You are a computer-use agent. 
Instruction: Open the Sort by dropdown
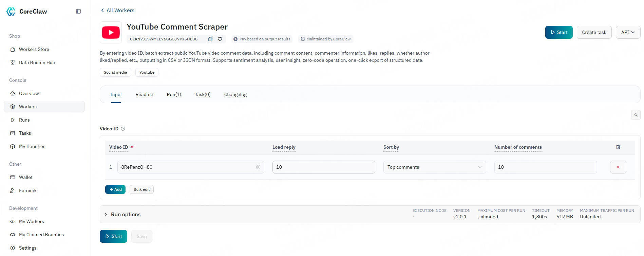point(434,167)
